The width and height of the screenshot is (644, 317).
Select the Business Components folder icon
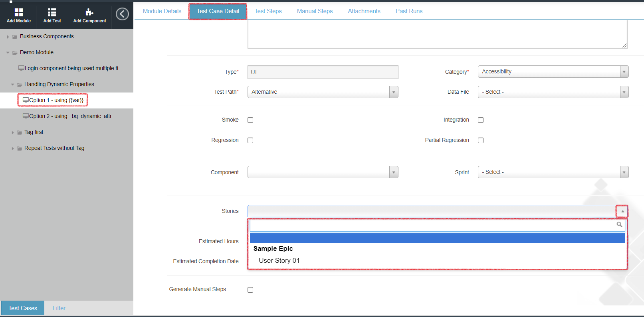click(15, 37)
